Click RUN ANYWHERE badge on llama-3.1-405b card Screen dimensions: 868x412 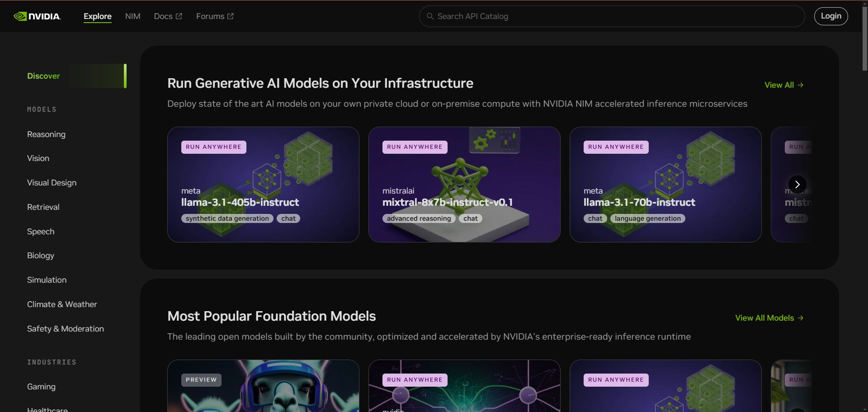214,147
